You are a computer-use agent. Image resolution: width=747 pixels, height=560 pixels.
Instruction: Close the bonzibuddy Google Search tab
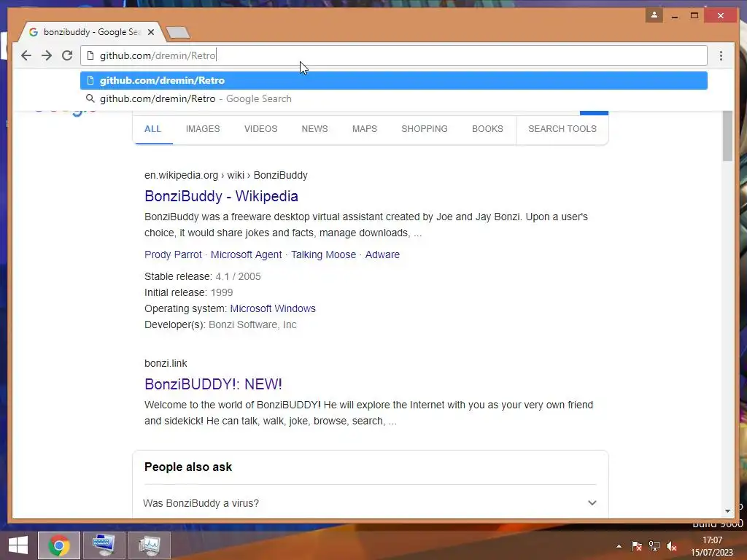[151, 32]
